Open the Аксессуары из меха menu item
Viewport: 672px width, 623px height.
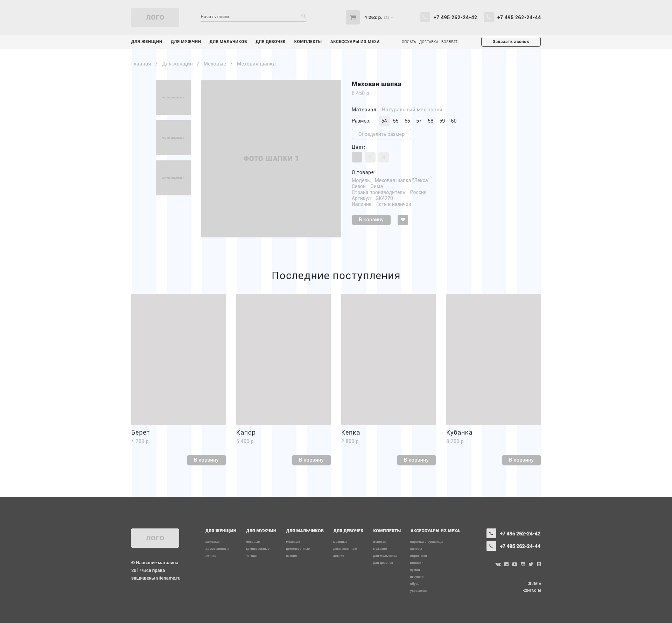pos(355,42)
